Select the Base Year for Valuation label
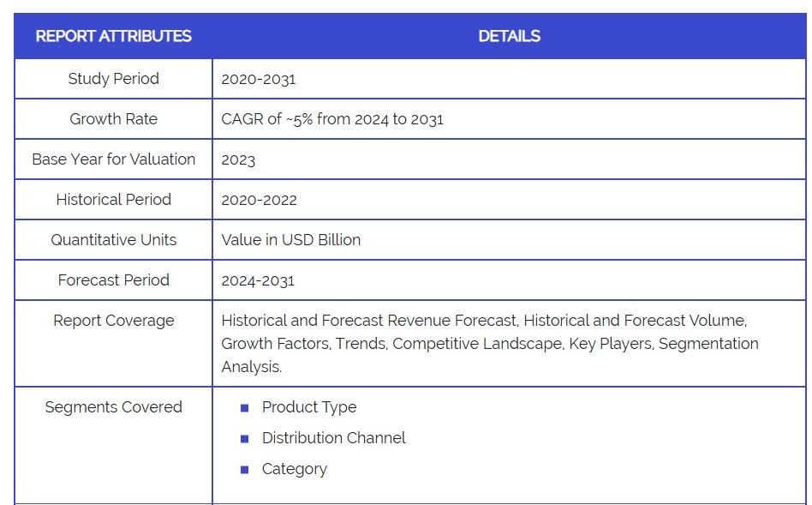 point(113,159)
